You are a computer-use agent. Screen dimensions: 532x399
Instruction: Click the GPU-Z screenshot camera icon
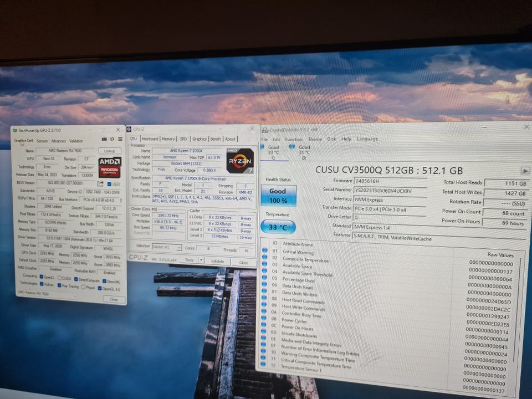pyautogui.click(x=104, y=139)
